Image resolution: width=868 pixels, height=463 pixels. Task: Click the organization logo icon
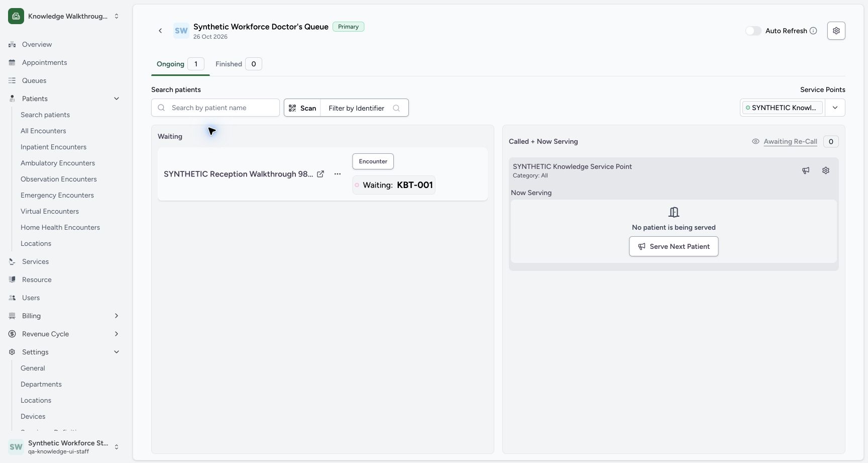tap(16, 16)
